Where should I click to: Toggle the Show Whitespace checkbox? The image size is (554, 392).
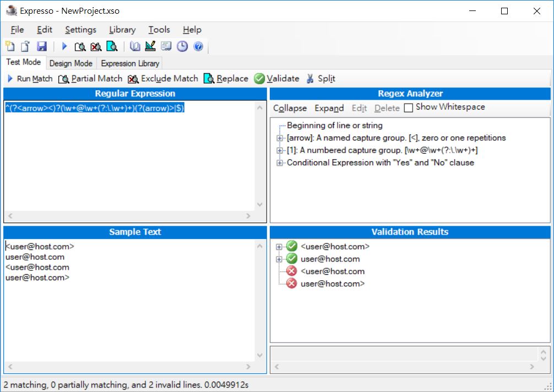[x=409, y=107]
